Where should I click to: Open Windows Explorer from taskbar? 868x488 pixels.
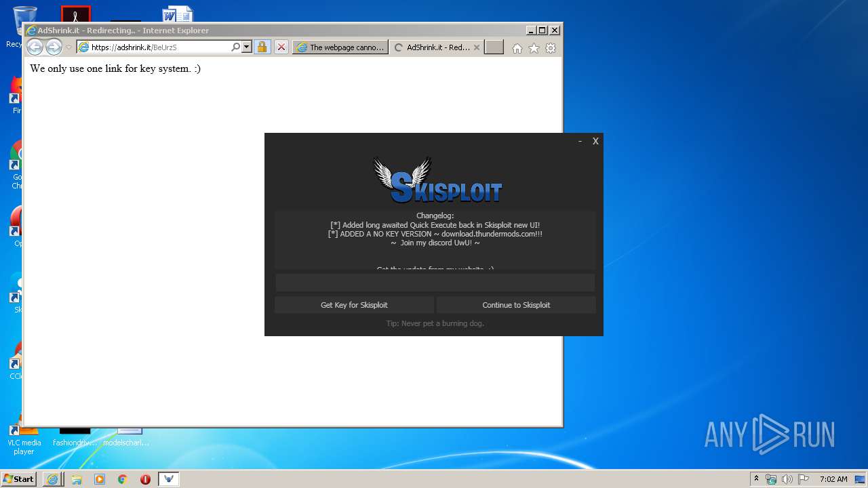pos(77,479)
